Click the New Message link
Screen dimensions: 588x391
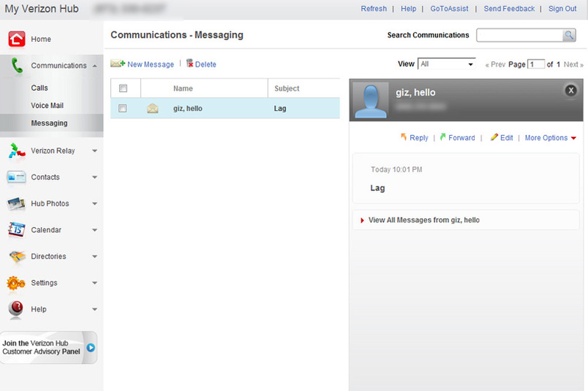coord(151,65)
